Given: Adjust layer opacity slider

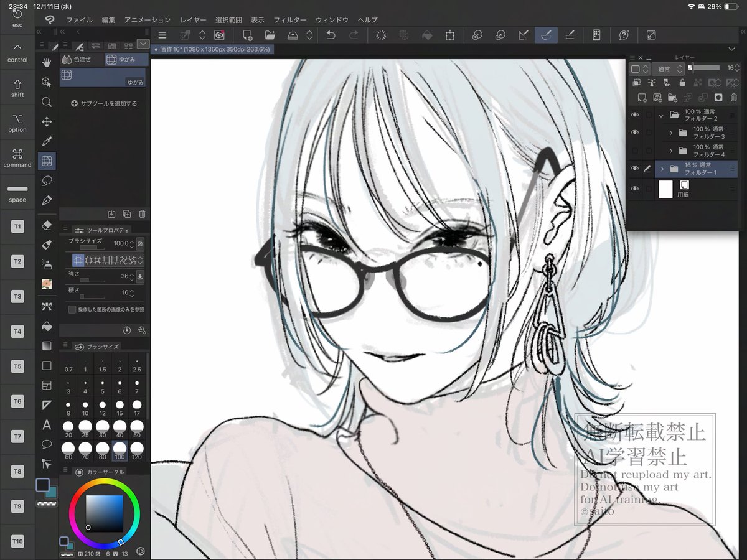Looking at the screenshot, I should click(705, 68).
